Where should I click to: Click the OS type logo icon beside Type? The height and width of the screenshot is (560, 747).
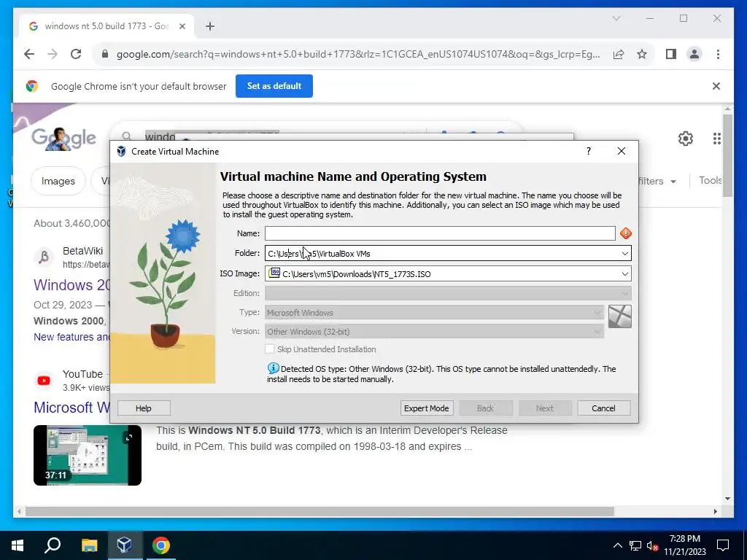point(620,316)
